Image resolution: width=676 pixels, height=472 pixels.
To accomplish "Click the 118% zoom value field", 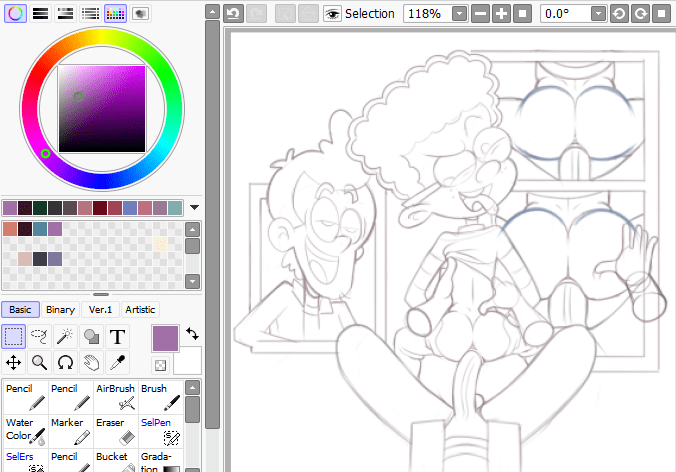I will [427, 14].
